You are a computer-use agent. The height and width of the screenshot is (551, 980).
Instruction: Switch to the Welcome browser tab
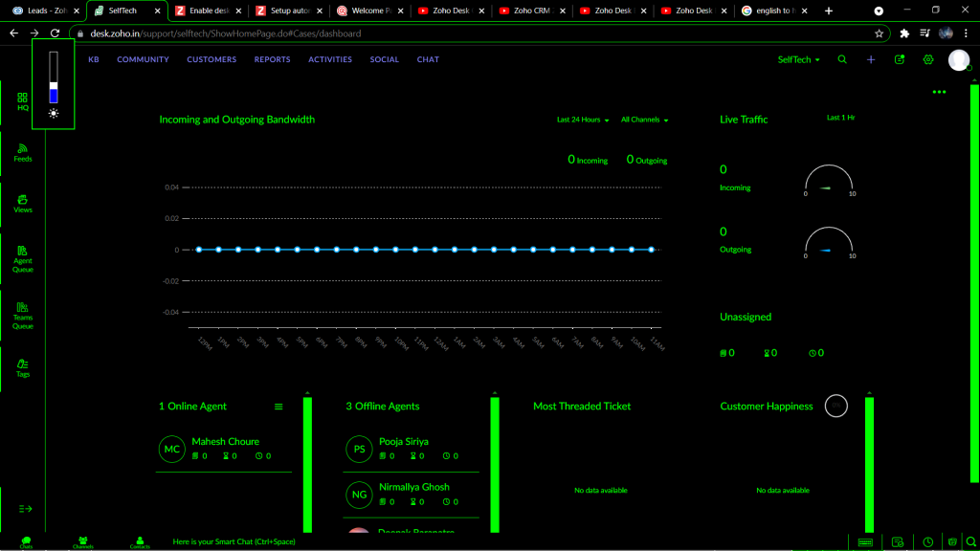coord(370,11)
